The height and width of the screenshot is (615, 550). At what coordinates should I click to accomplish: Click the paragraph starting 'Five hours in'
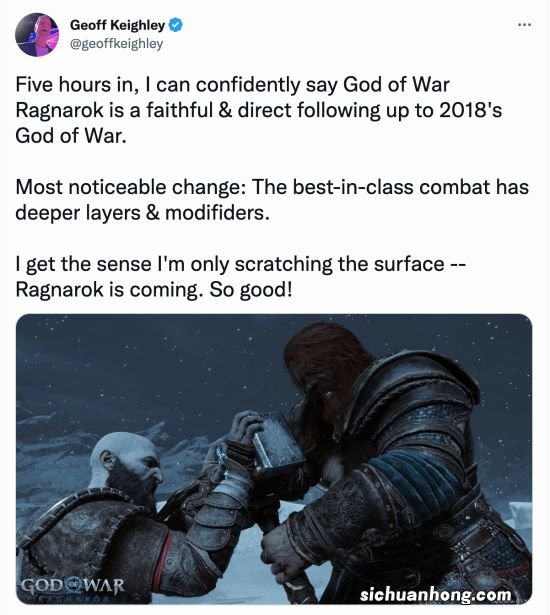(x=259, y=110)
